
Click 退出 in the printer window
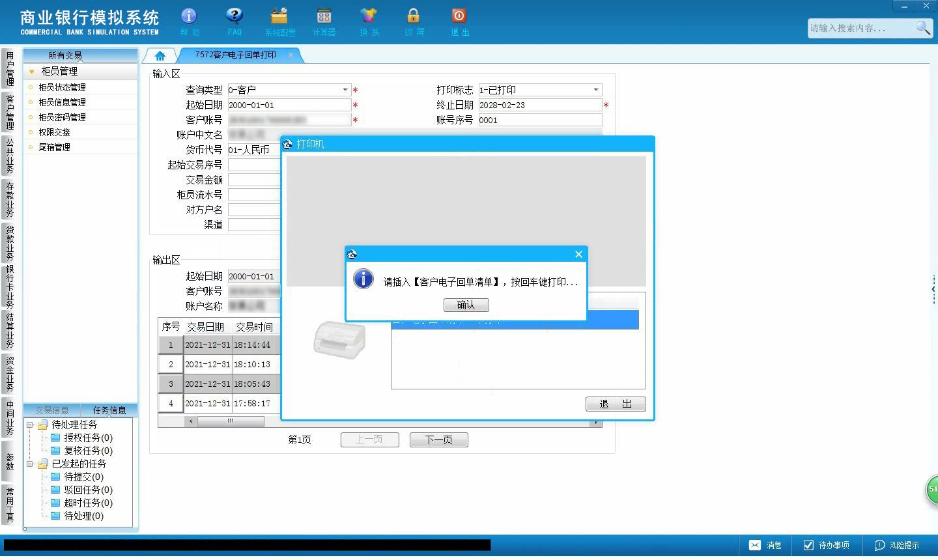(616, 404)
